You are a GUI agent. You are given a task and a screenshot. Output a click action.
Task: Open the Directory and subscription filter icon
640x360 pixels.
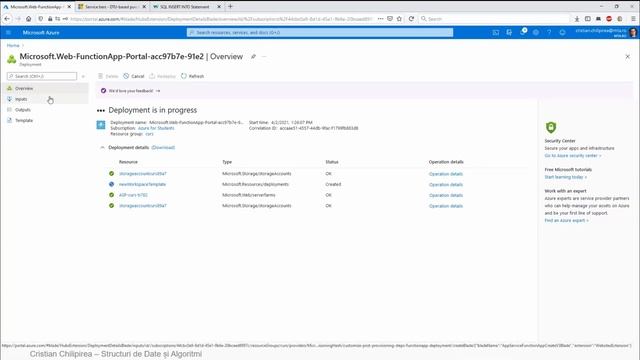[x=509, y=32]
